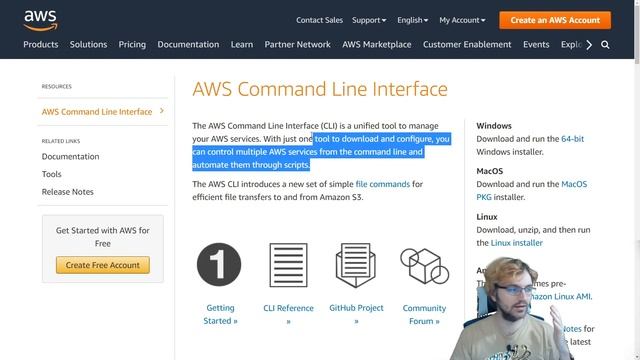Open the English language dropdown
Image resolution: width=640 pixels, height=360 pixels.
click(x=413, y=20)
